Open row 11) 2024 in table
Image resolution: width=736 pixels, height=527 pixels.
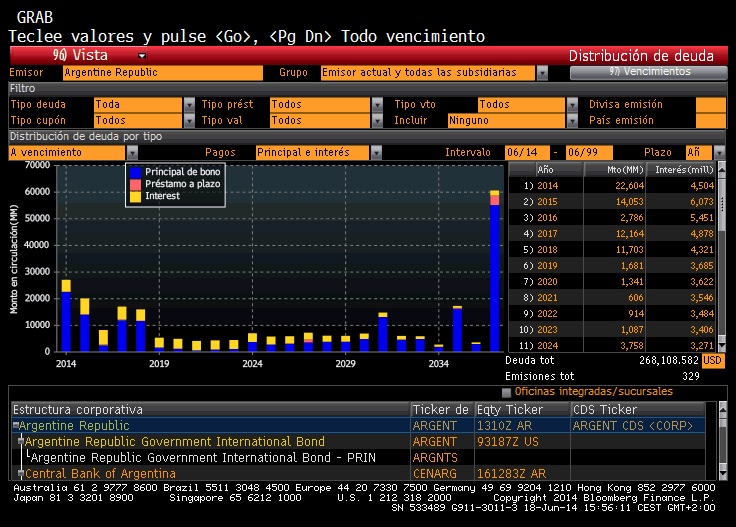click(x=612, y=345)
